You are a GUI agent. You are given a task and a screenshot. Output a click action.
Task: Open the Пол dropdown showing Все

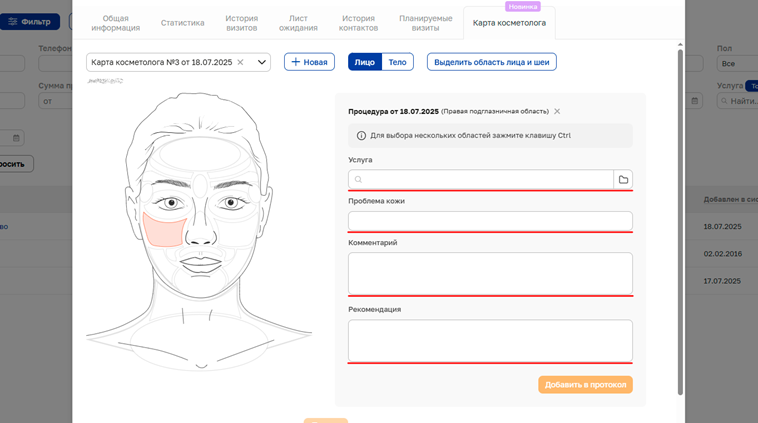point(737,63)
